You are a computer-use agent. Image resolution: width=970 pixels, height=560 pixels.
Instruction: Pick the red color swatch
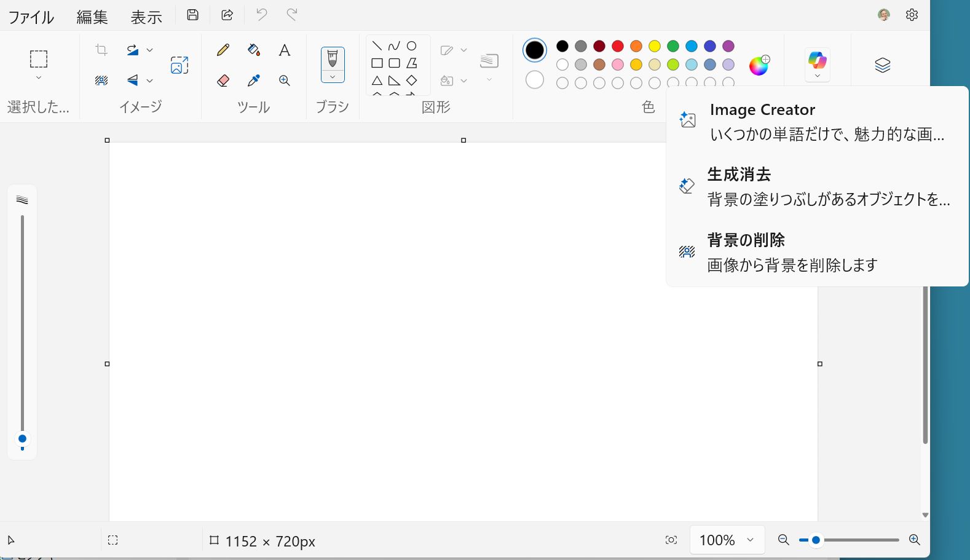pos(618,46)
